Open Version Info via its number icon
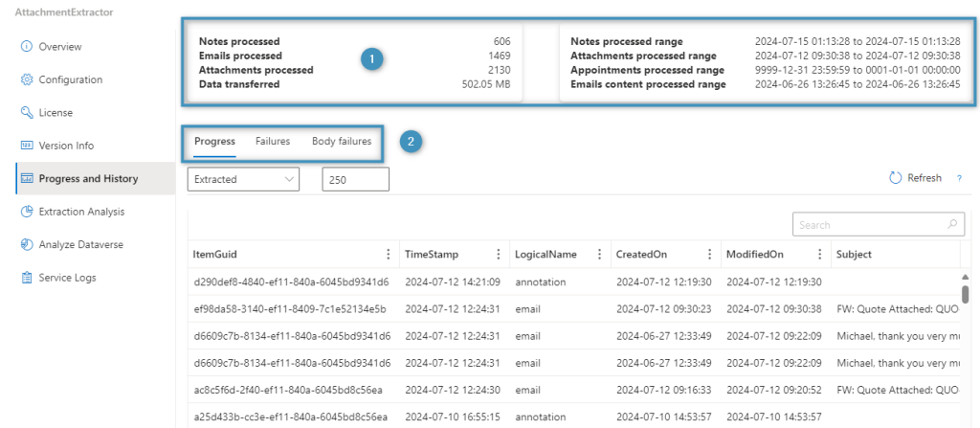 26,146
